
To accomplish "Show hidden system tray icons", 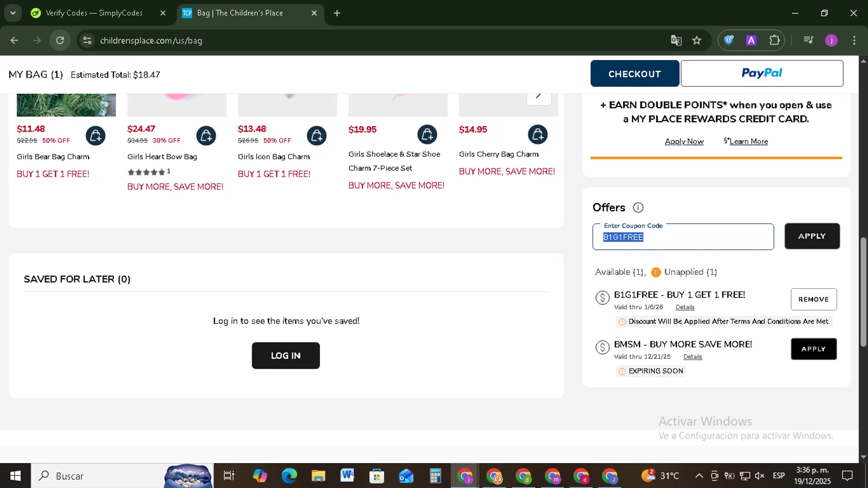I will point(699,476).
